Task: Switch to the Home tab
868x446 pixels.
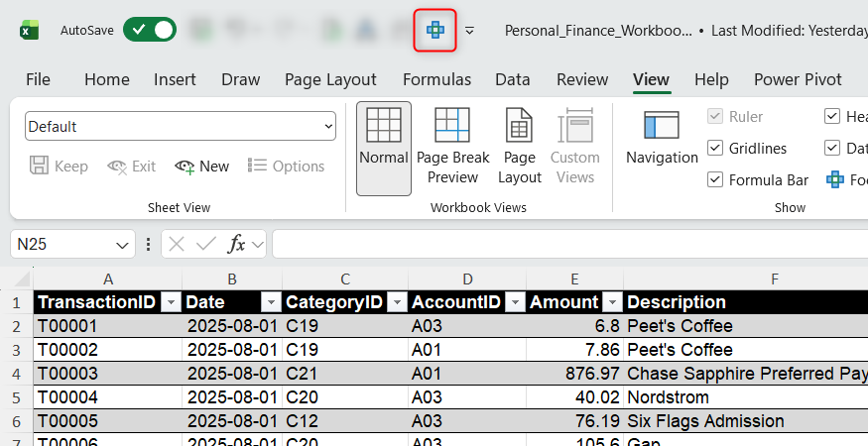Action: 107,79
